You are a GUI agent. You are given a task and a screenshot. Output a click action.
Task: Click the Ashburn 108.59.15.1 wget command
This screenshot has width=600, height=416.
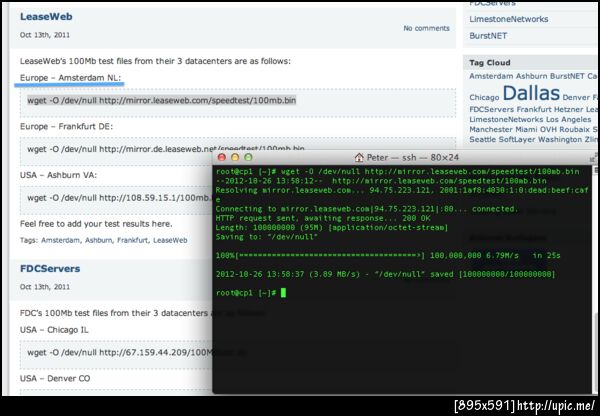click(119, 198)
